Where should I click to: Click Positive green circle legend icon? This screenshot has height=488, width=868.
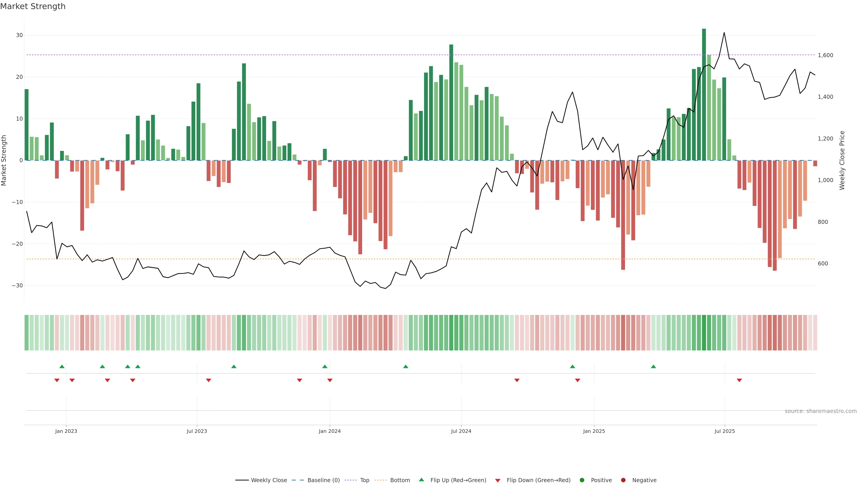(582, 480)
